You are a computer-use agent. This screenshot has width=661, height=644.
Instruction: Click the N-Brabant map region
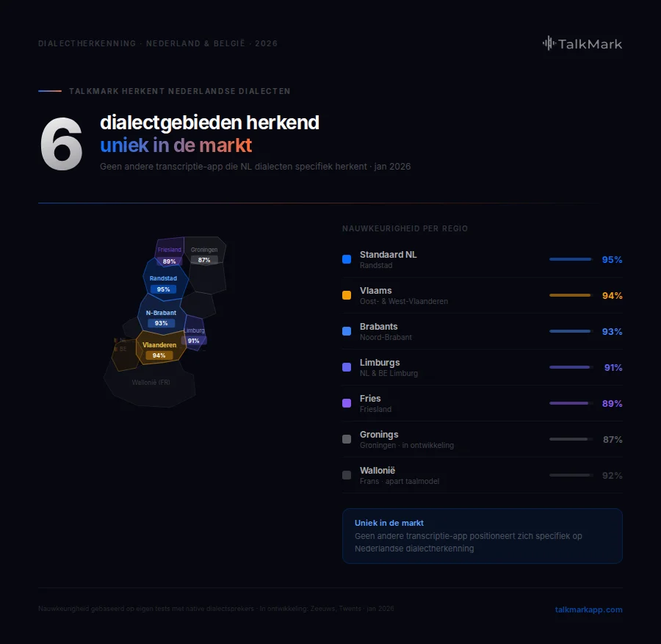tap(161, 313)
